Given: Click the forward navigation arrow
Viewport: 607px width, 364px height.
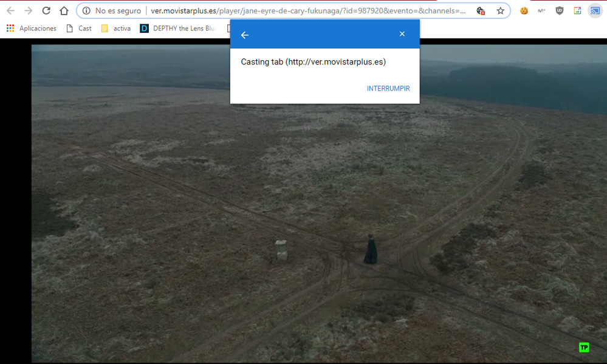Looking at the screenshot, I should [x=28, y=10].
